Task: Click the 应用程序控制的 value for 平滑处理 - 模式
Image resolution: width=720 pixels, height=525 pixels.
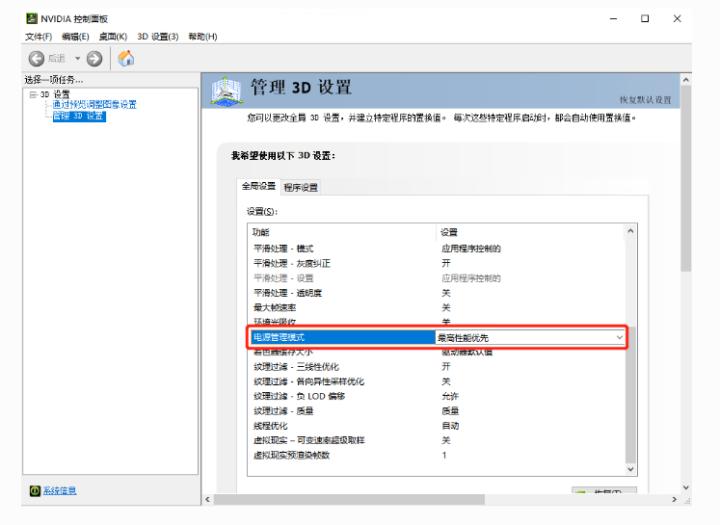Action: (471, 248)
